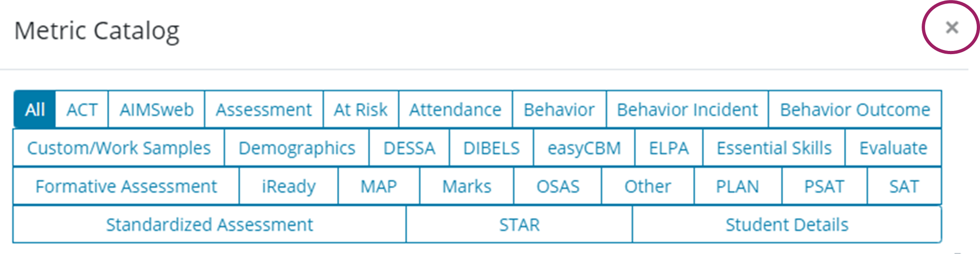980x254 pixels.
Task: Choose the AIMSweb category
Action: click(x=156, y=110)
